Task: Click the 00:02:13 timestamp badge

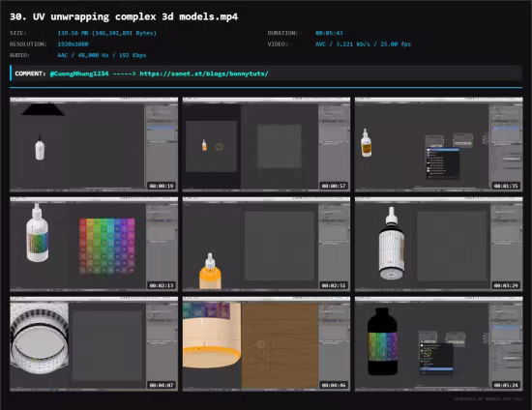Action: point(162,285)
